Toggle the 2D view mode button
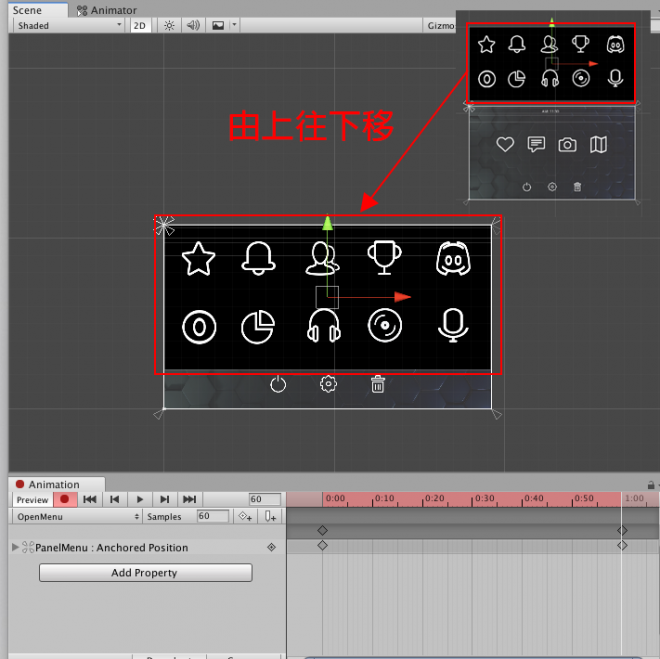This screenshot has height=659, width=660. pyautogui.click(x=141, y=26)
